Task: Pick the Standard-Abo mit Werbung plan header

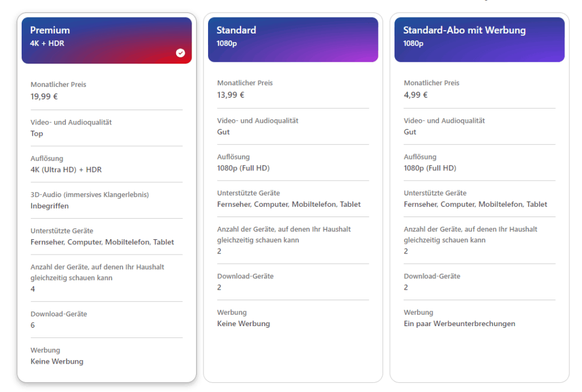Action: pyautogui.click(x=479, y=39)
